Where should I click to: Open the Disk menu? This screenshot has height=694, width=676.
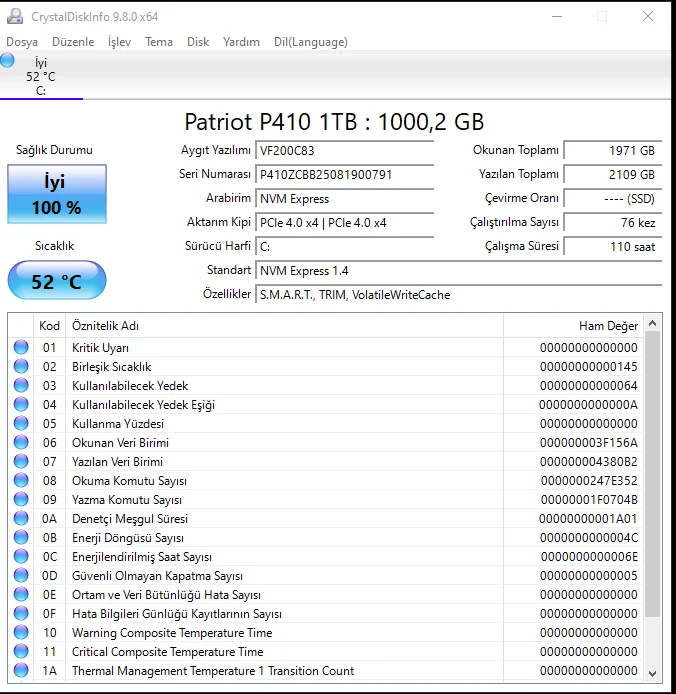coord(198,42)
